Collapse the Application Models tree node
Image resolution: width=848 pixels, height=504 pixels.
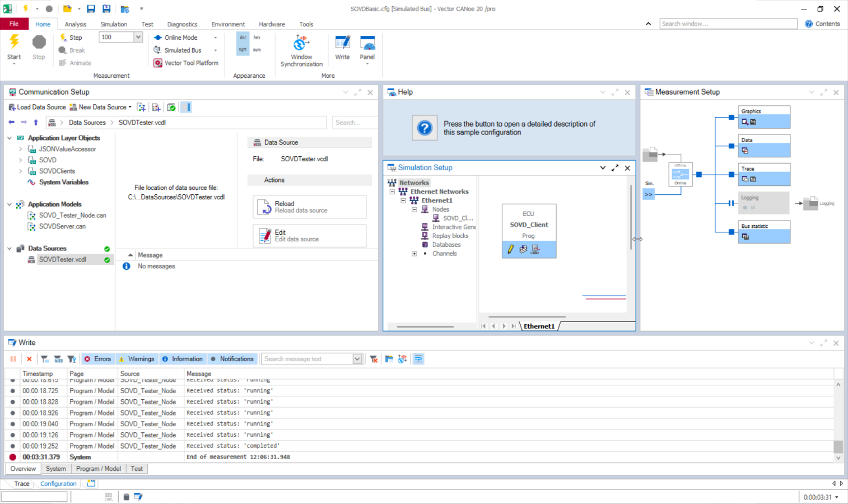(10, 204)
